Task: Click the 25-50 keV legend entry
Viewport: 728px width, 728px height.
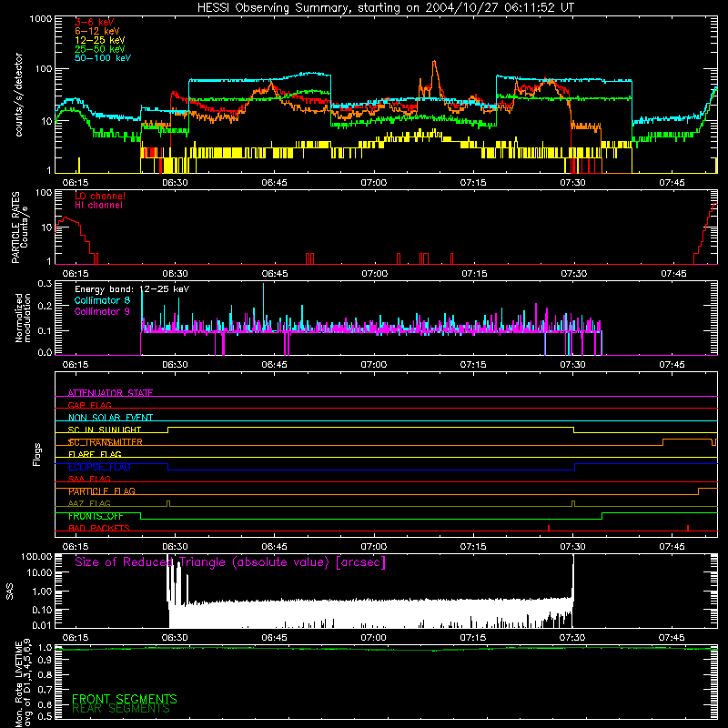Action: [99, 49]
